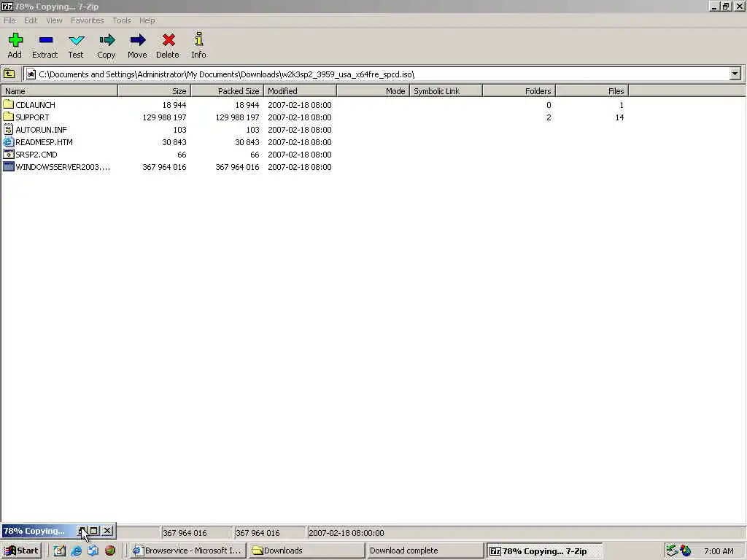Click the Copy toolbar icon
The width and height of the screenshot is (747, 560).
107,40
